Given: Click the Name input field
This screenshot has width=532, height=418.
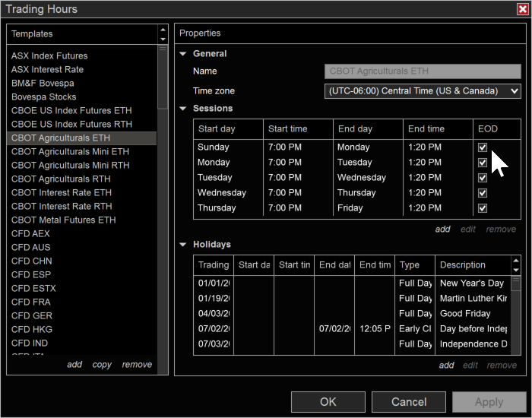Looking at the screenshot, I should point(423,71).
